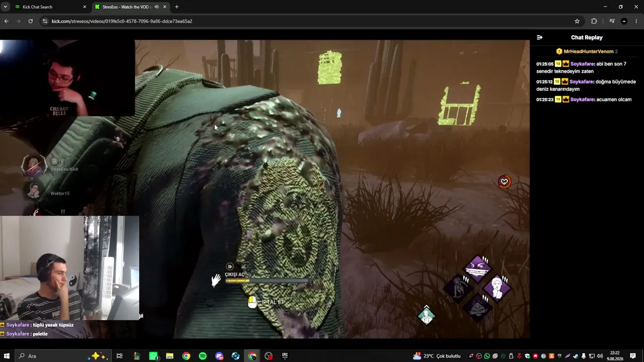The width and height of the screenshot is (644, 362).
Task: Click the hand interaction icon
Action: [216, 280]
